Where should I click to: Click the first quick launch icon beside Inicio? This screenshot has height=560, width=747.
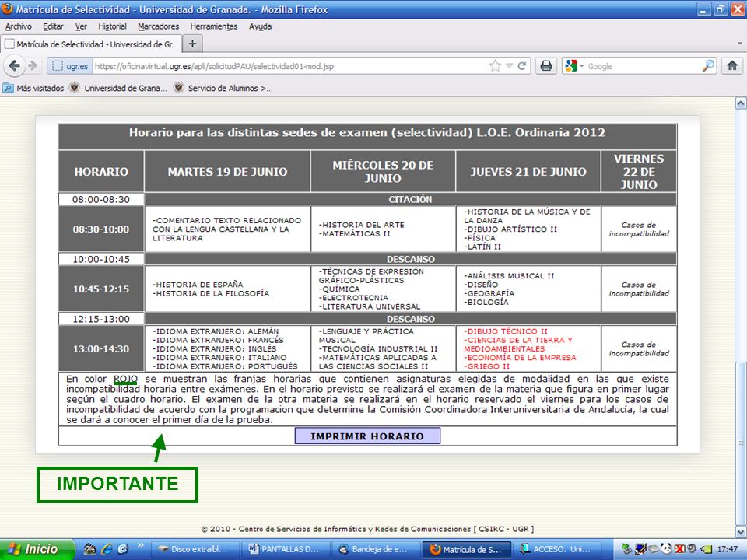tap(89, 549)
